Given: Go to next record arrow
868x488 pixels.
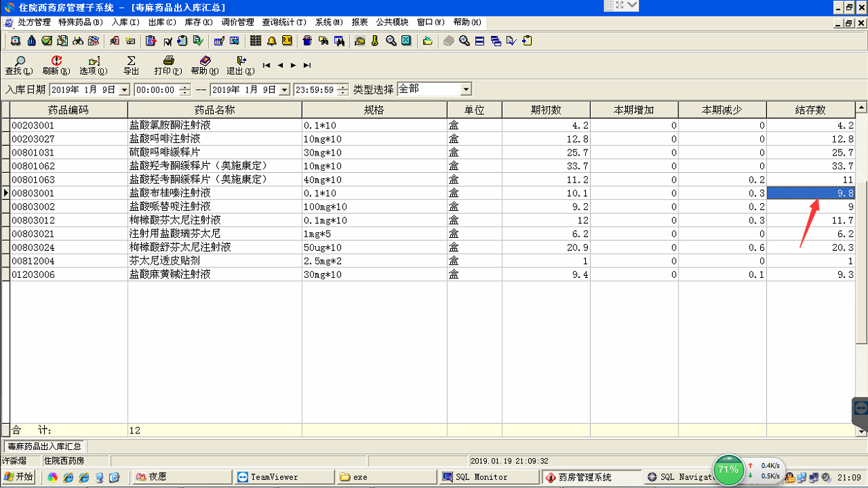Looking at the screenshot, I should (293, 65).
